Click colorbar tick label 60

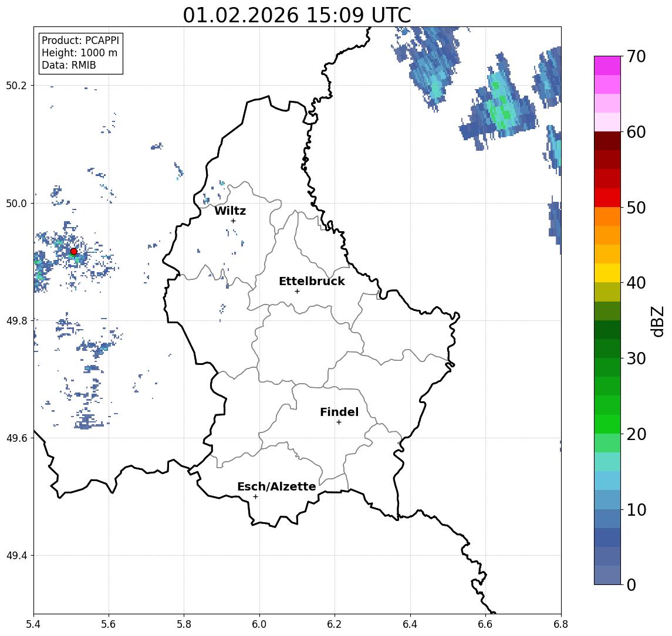coord(636,132)
